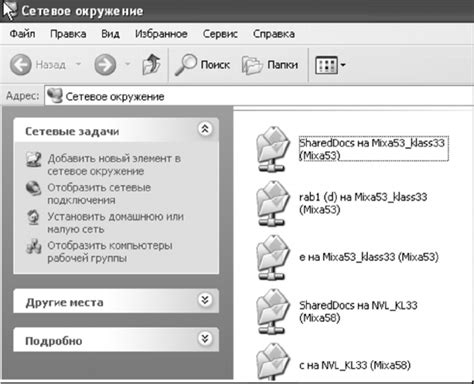Expand the Другие места panel
This screenshot has width=474, height=384.
coord(205,300)
